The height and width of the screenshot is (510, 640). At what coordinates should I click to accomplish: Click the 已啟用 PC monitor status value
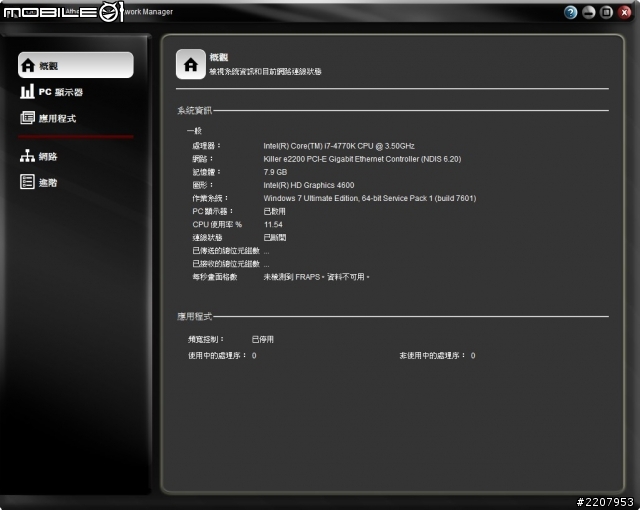(275, 211)
